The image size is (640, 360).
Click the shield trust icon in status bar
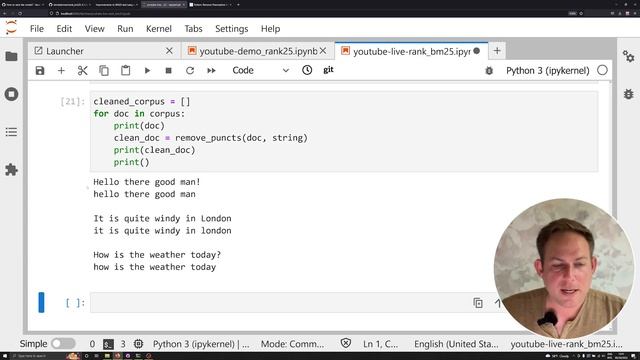(x=346, y=344)
